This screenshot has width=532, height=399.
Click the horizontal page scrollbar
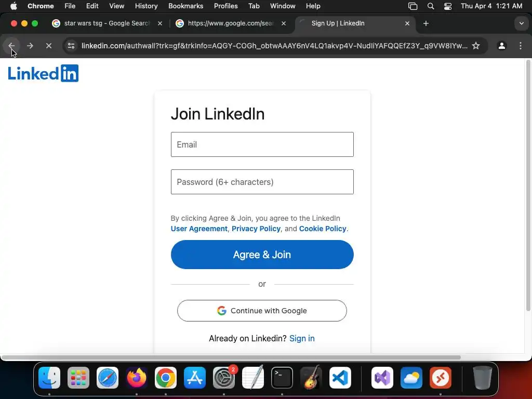(x=231, y=357)
